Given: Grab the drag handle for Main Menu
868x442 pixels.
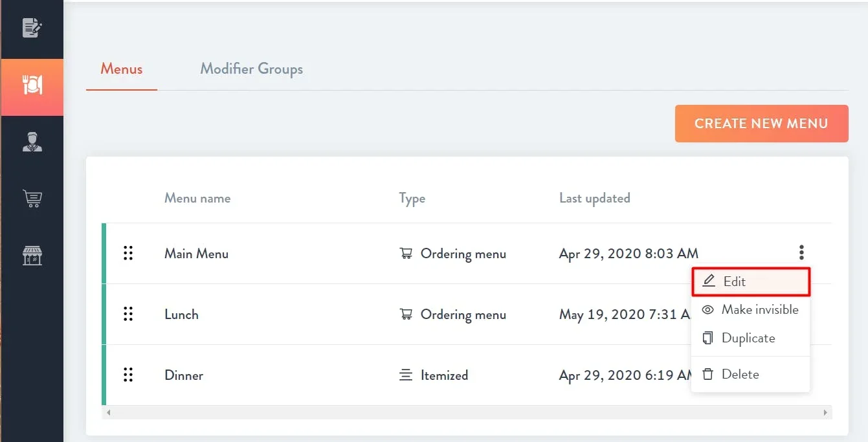Looking at the screenshot, I should 128,253.
